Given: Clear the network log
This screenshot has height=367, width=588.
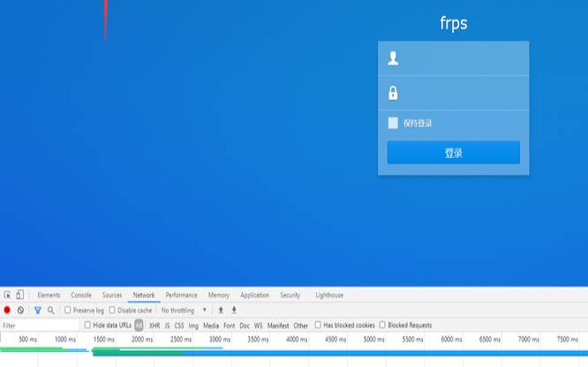Looking at the screenshot, I should tap(20, 310).
